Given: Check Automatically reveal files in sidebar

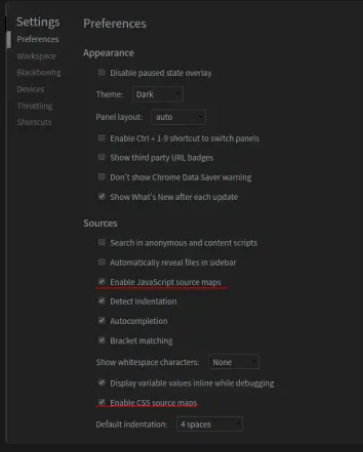Looking at the screenshot, I should pyautogui.click(x=102, y=262).
